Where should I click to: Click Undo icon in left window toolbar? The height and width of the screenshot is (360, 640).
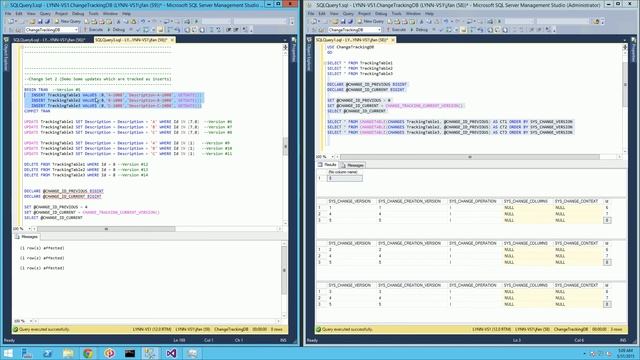coord(143,21)
